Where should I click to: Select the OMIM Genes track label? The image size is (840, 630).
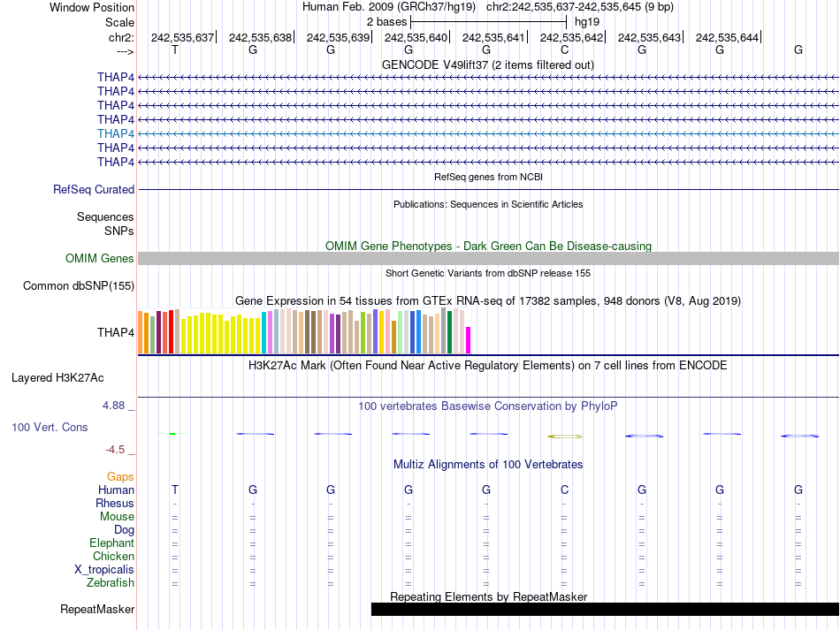[x=100, y=259]
